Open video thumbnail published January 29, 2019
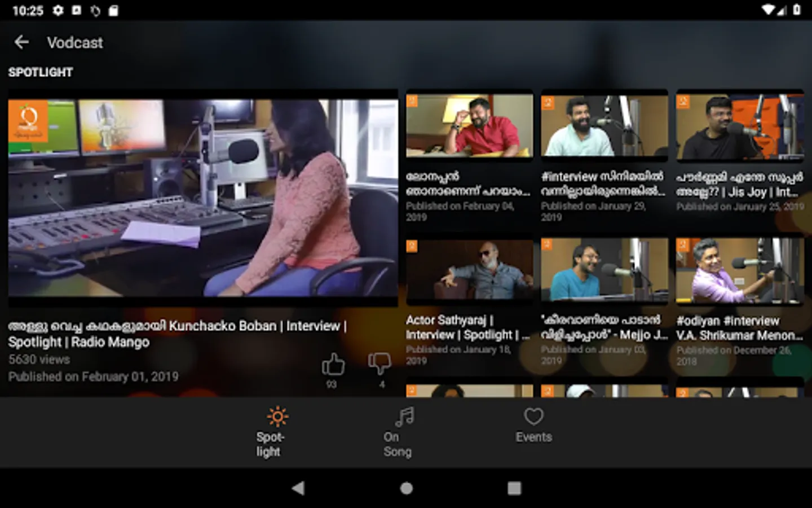The height and width of the screenshot is (508, 812). 604,125
